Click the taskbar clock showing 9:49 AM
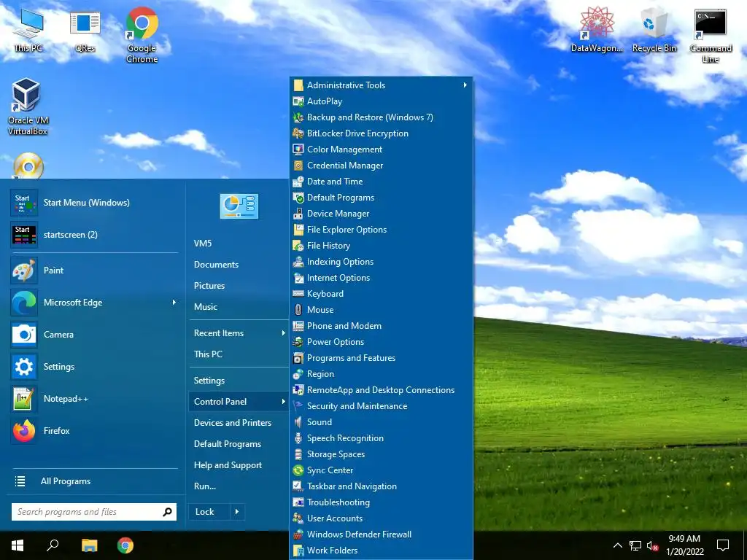Screen dimensions: 747x560 pyautogui.click(x=684, y=545)
